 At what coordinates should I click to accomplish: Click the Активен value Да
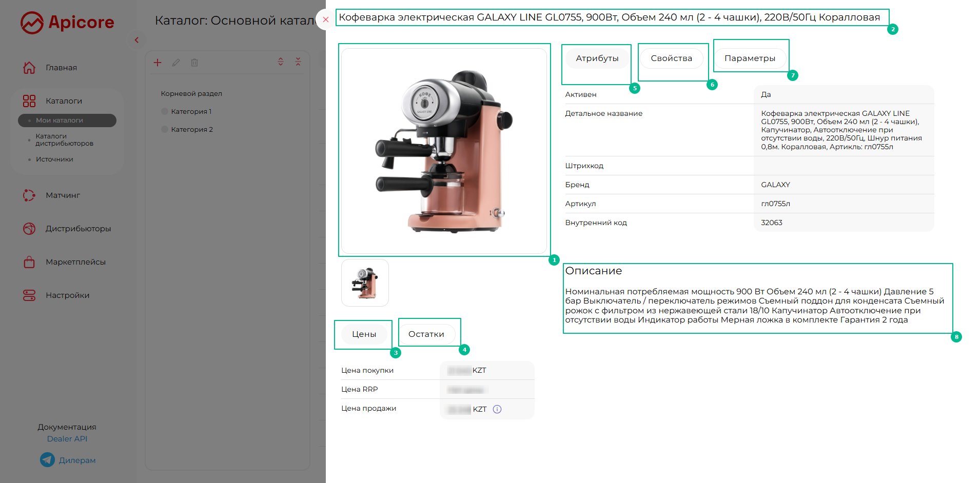[x=766, y=94]
